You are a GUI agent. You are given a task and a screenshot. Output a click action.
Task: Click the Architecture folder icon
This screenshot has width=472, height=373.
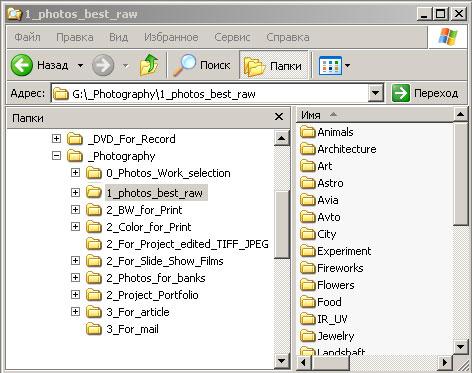307,149
